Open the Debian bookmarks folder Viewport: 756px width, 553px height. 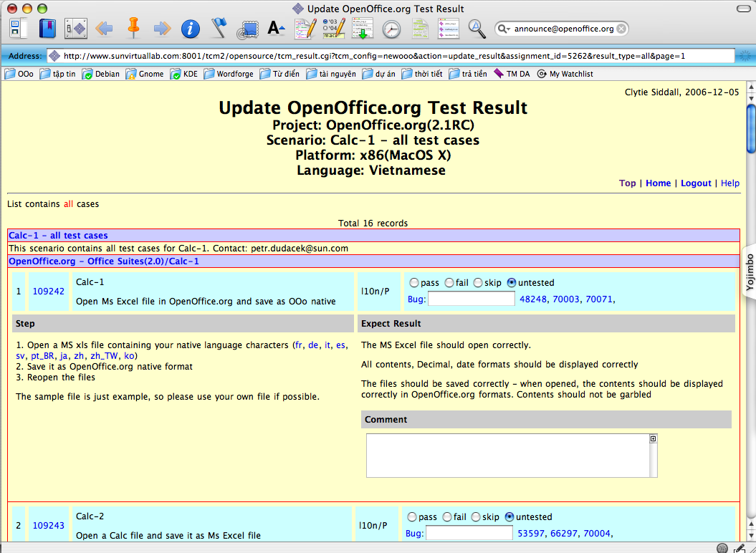click(101, 74)
